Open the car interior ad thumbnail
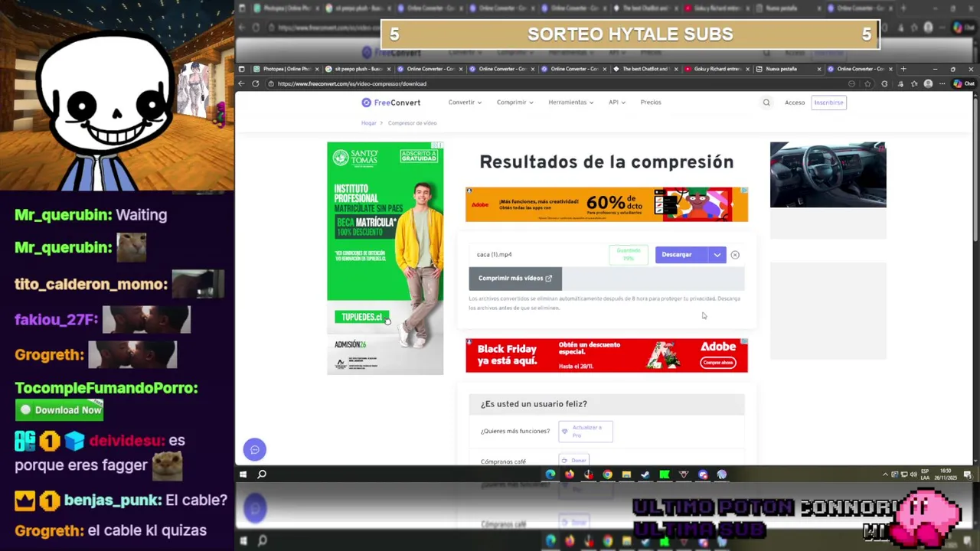980x551 pixels. click(828, 174)
